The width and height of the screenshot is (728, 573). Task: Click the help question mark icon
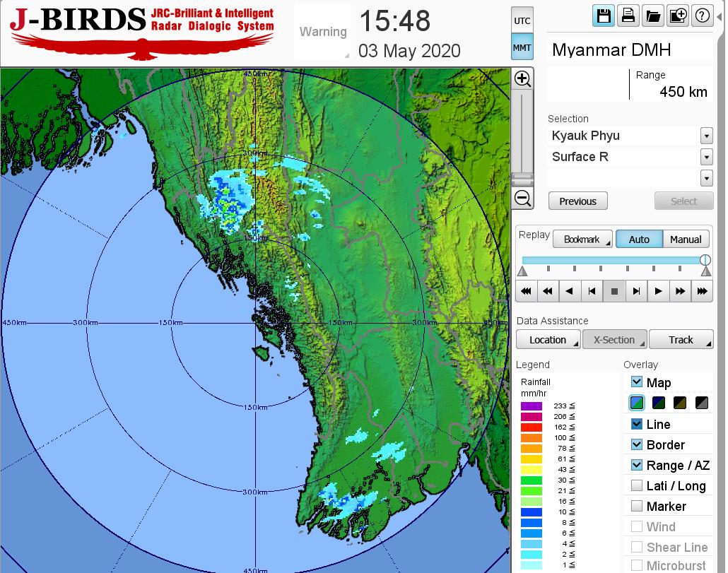point(703,16)
